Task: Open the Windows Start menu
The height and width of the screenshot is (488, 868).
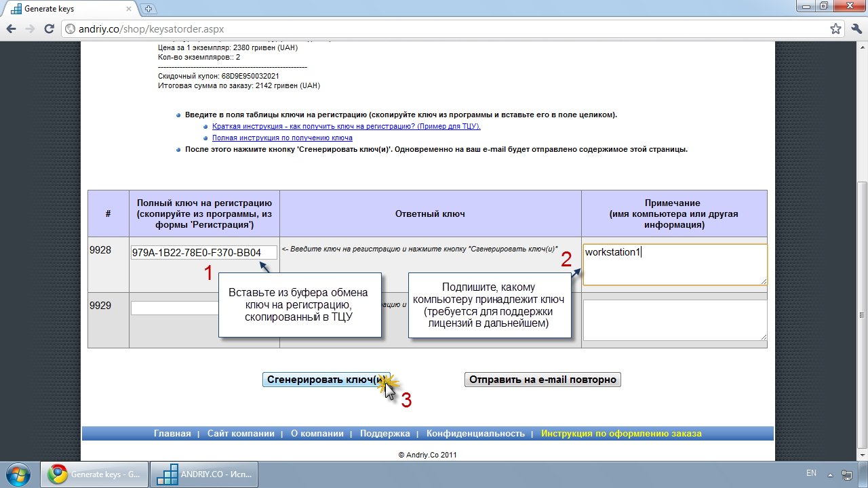Action: (x=17, y=474)
